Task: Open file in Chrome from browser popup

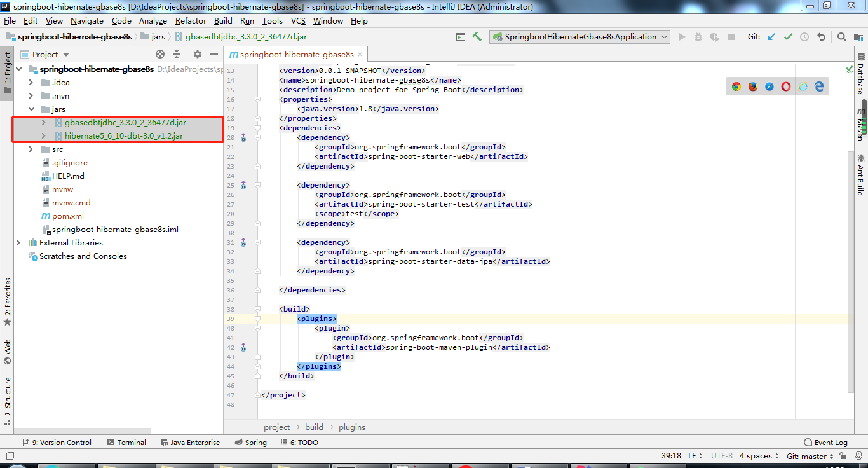Action: [x=735, y=86]
